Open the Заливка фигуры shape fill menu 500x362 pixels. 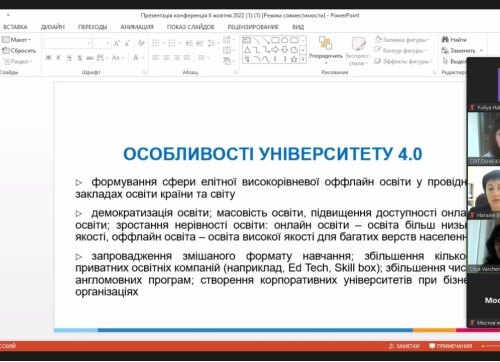pos(402,40)
